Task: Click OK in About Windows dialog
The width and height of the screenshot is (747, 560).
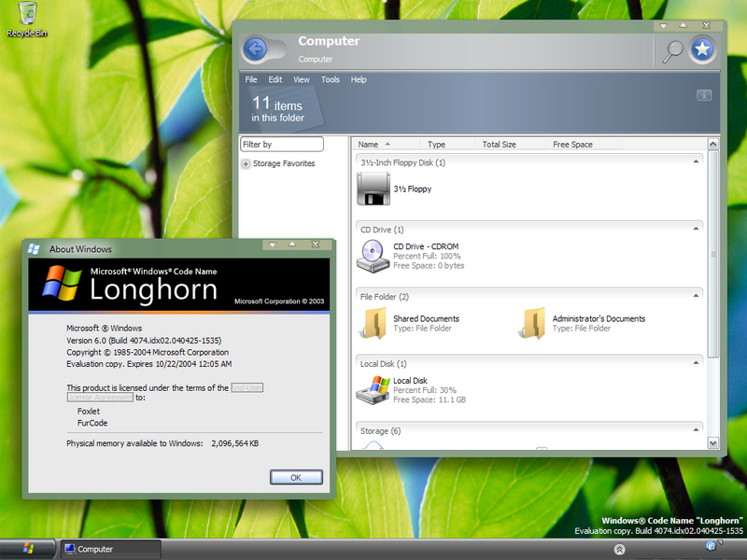Action: coord(296,477)
